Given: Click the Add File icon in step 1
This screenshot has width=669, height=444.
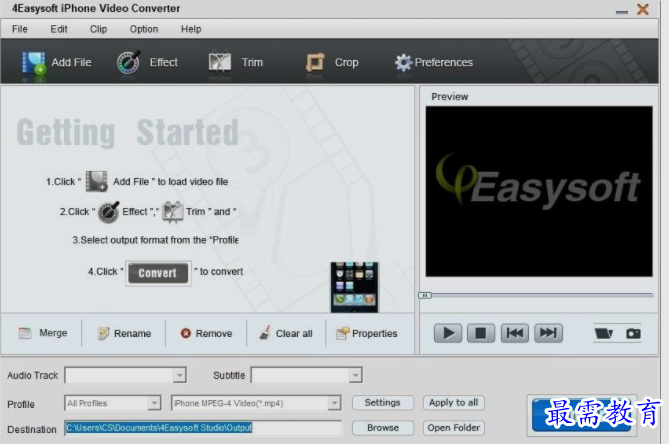Looking at the screenshot, I should click(96, 181).
